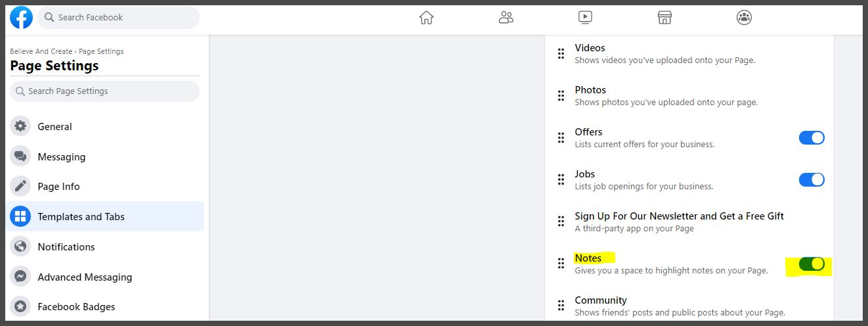Click the Page Info pencil icon

click(x=20, y=186)
